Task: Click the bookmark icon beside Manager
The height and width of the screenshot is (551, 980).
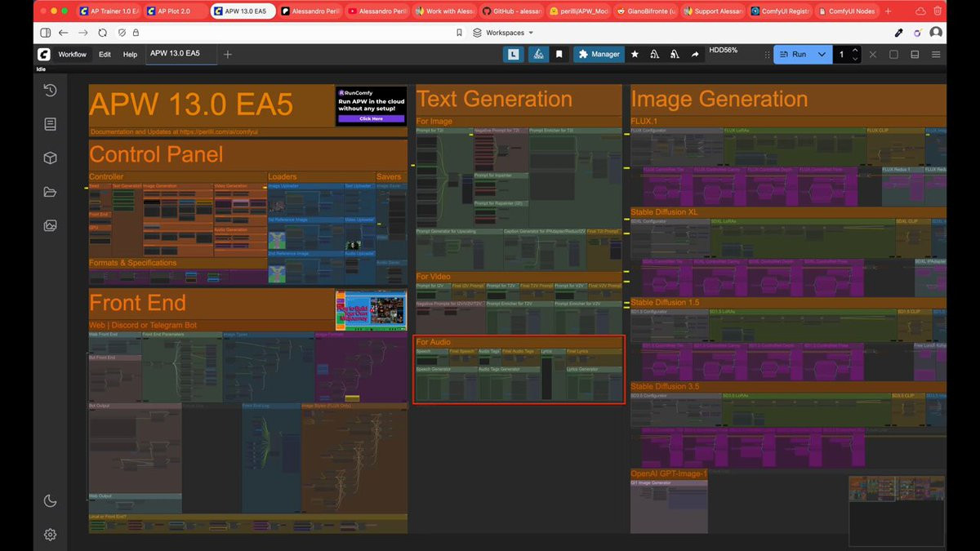Action: pyautogui.click(x=559, y=55)
